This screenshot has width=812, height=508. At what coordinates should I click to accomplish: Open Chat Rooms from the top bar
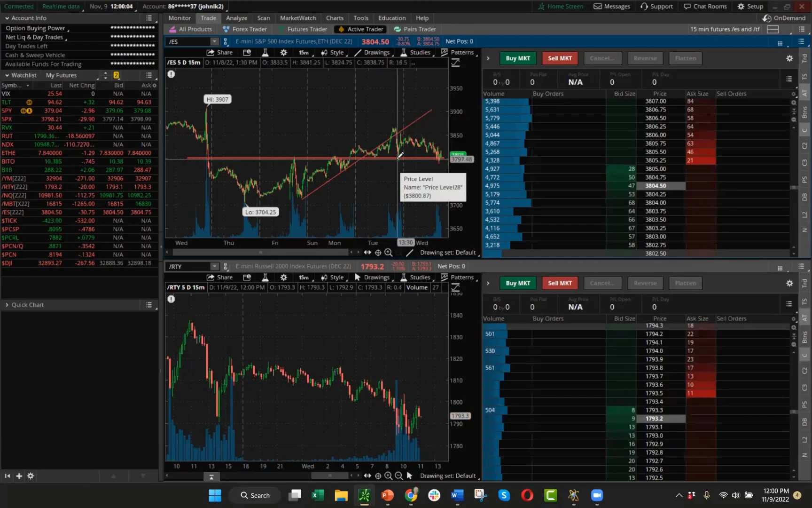coord(705,7)
